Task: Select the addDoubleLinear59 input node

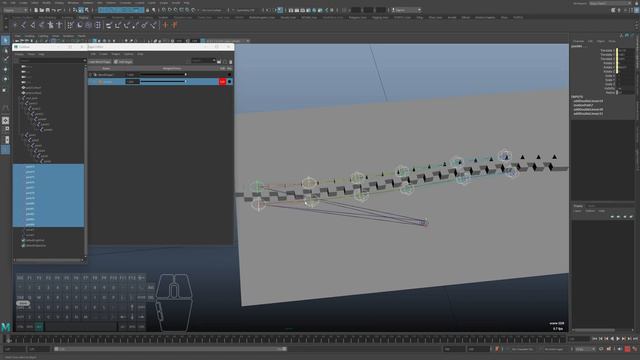Action: click(588, 101)
